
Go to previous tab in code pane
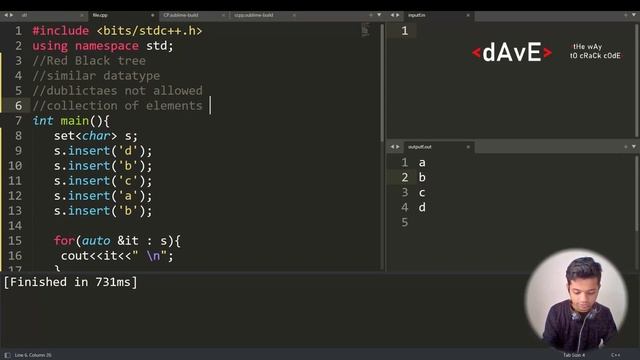pos(5,15)
